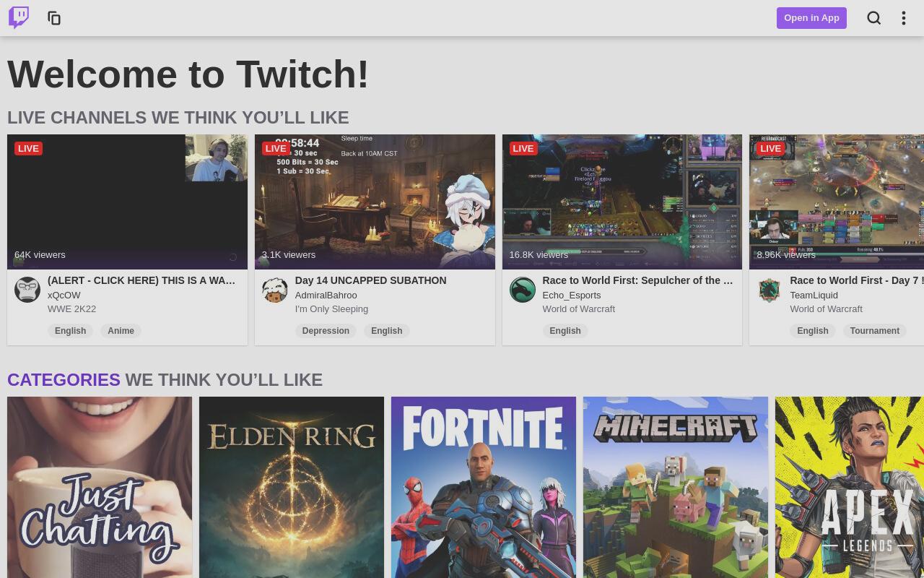The image size is (924, 578).
Task: Open the xQcOW channel name link
Action: pos(64,295)
